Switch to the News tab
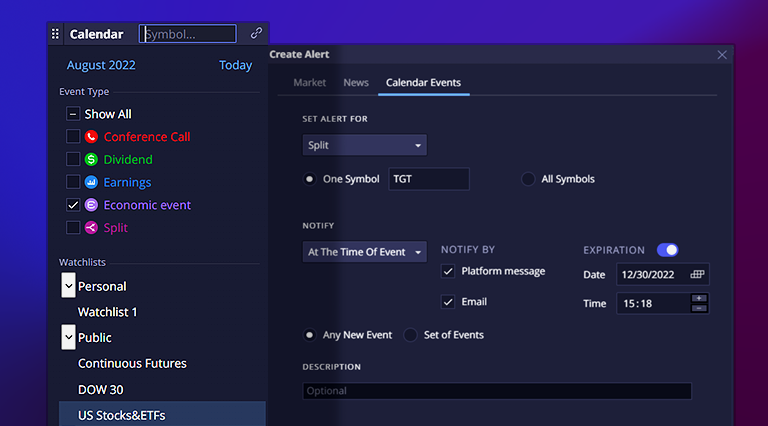This screenshot has height=426, width=768. tap(356, 83)
